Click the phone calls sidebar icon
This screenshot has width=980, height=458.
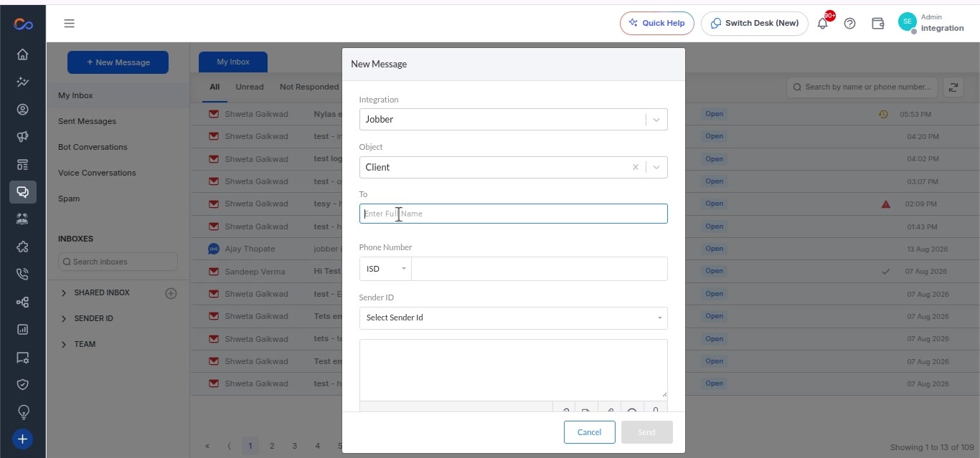pos(23,275)
